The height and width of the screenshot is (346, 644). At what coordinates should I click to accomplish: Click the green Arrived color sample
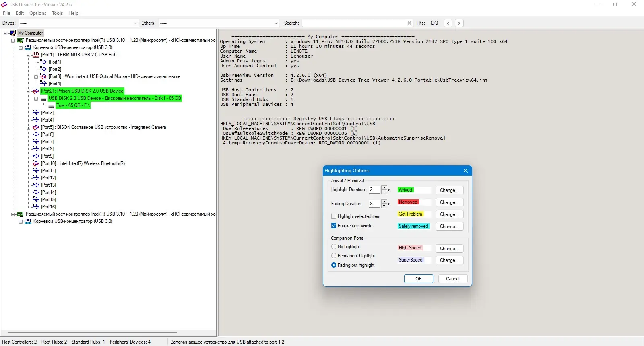click(406, 190)
